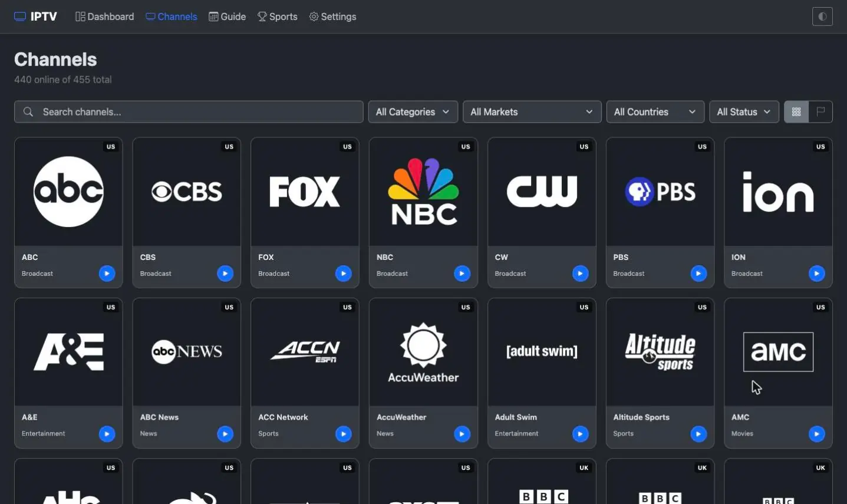
Task: Click the "Altitude Sports" channel name
Action: point(641,417)
